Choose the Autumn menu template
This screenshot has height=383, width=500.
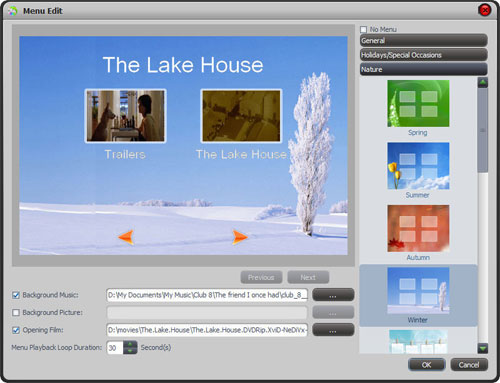click(x=418, y=228)
